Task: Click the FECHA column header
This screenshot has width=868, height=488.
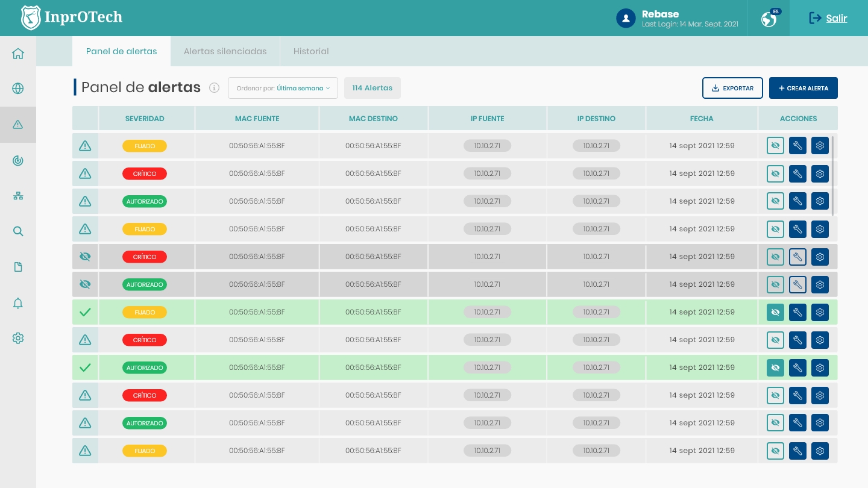Action: (702, 119)
